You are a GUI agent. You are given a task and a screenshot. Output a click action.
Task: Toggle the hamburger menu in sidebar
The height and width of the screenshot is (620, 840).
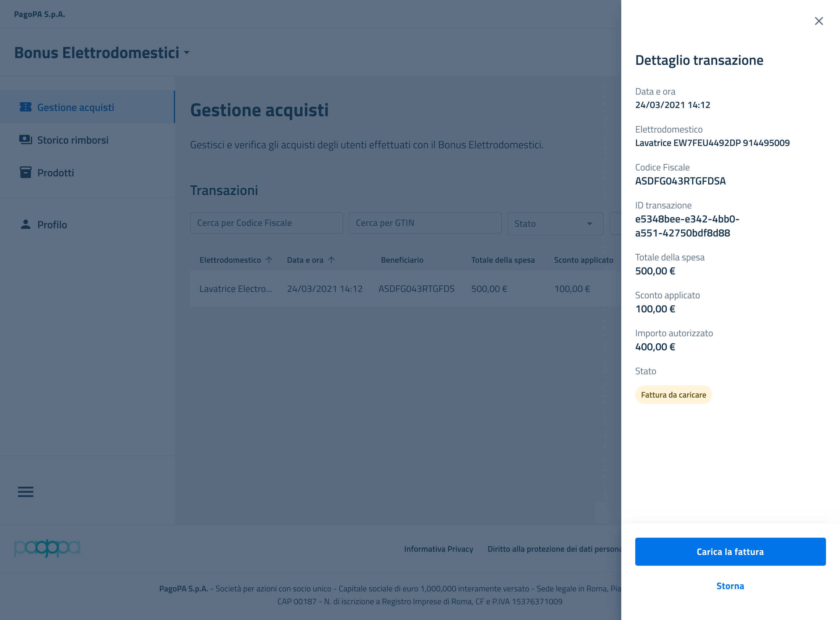coord(25,492)
